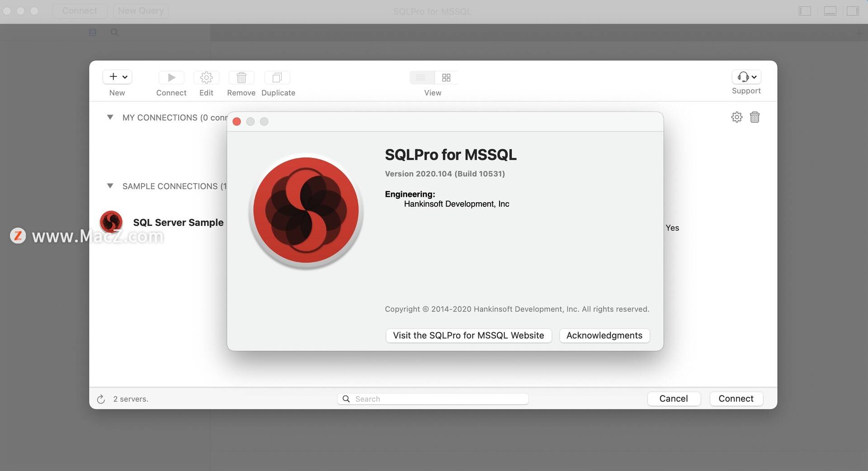Click the copyright notice text
The width and height of the screenshot is (868, 471).
517,309
